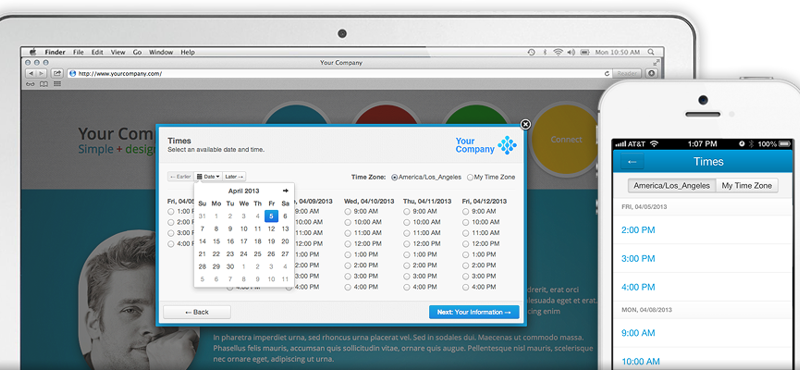
Task: Show later dates with Later button
Action: pyautogui.click(x=234, y=177)
